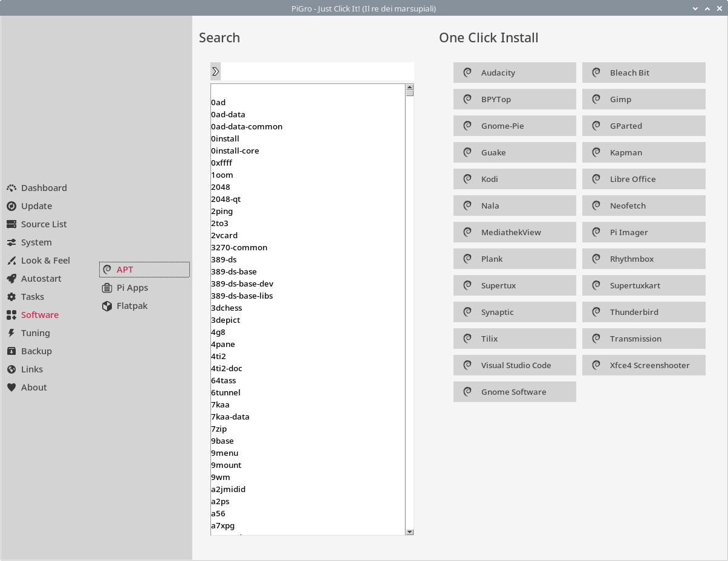Install BPYTop from One Click Install
Viewport: 728px width, 561px height.
tap(515, 99)
